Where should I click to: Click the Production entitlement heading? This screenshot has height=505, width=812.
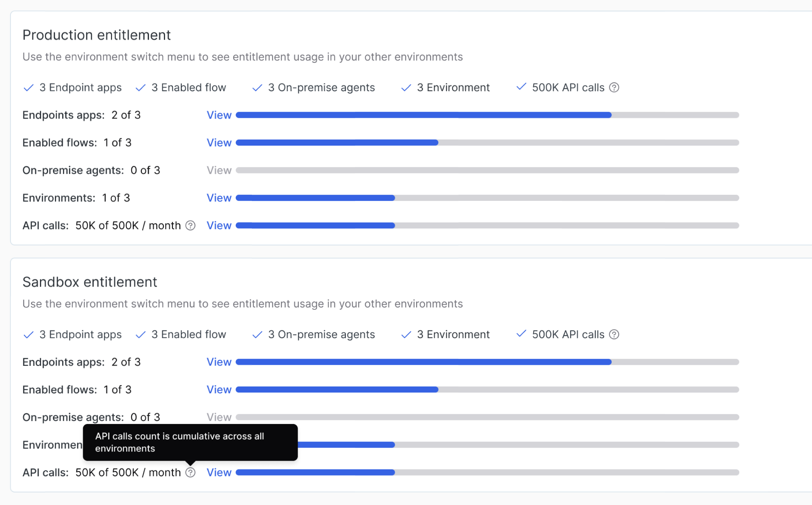click(96, 35)
